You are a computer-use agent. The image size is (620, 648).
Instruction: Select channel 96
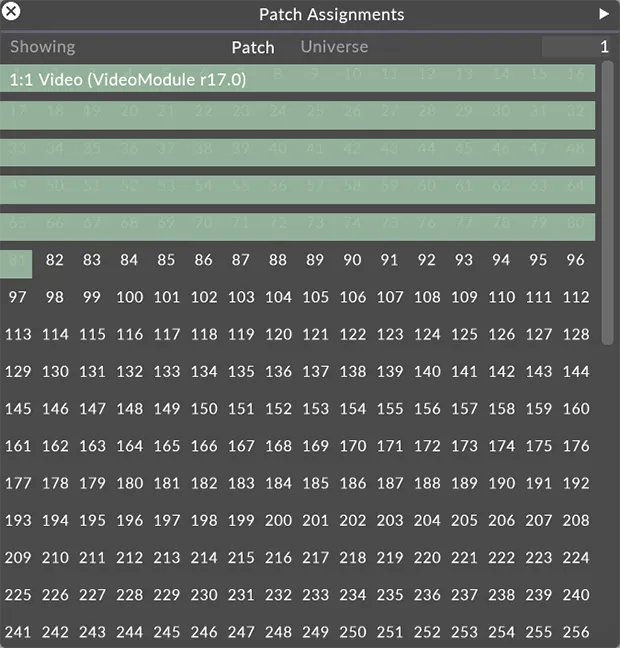point(575,260)
